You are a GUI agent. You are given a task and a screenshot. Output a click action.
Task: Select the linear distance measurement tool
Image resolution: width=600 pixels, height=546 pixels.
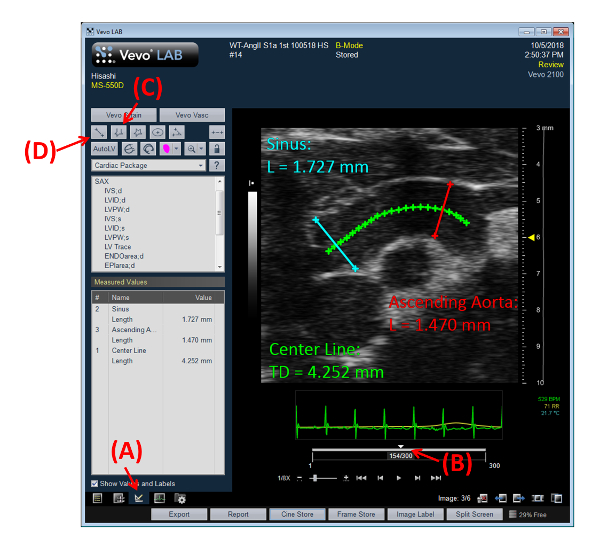(99, 132)
